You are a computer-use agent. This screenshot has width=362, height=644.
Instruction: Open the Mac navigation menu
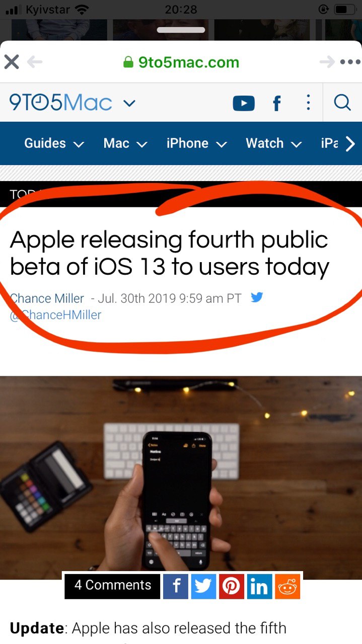[x=125, y=143]
